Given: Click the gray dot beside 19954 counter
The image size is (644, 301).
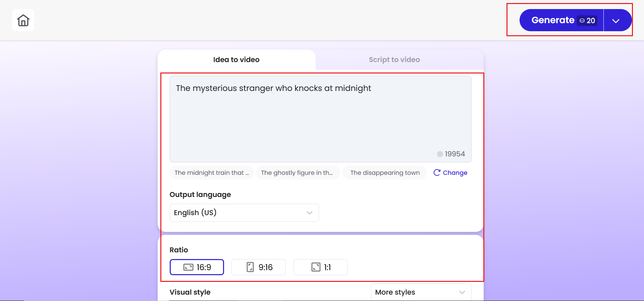Looking at the screenshot, I should [x=440, y=154].
